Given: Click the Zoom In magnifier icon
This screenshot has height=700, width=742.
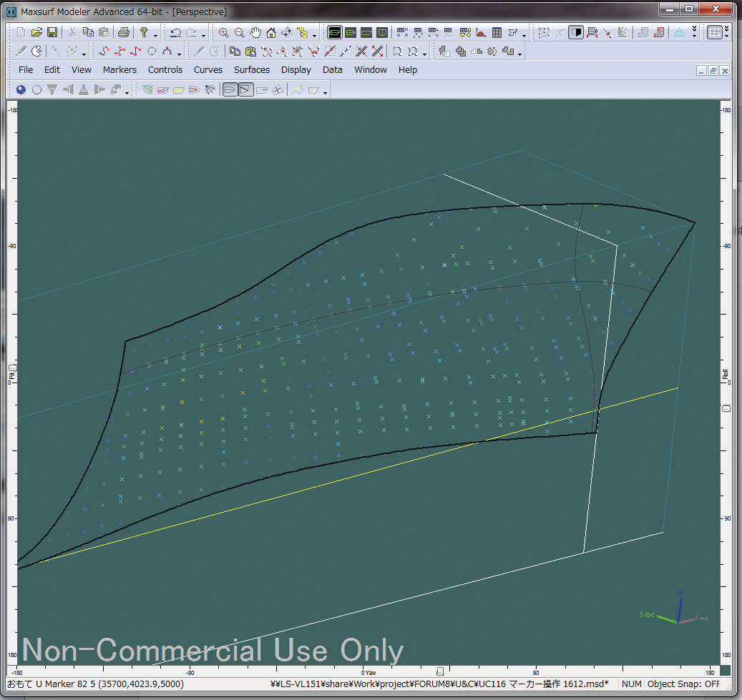Looking at the screenshot, I should pos(224,33).
